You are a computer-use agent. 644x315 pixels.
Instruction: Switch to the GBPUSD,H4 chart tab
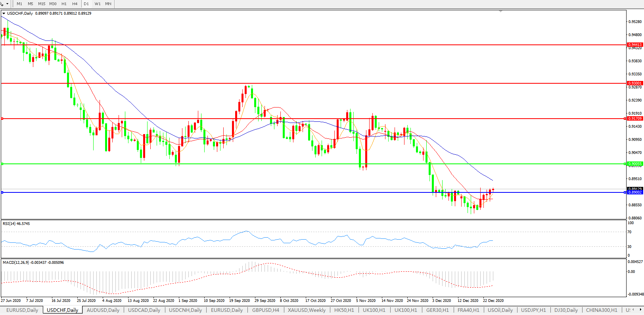265,310
